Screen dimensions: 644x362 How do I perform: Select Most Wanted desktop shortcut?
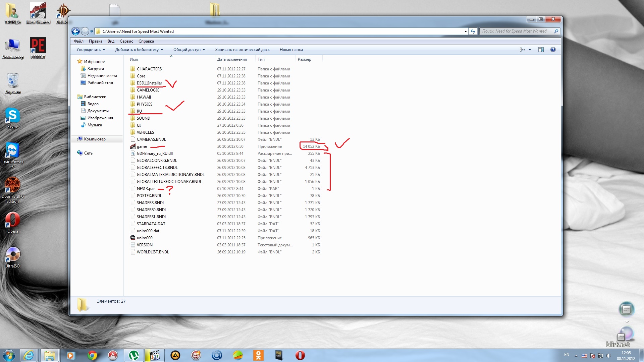click(38, 13)
